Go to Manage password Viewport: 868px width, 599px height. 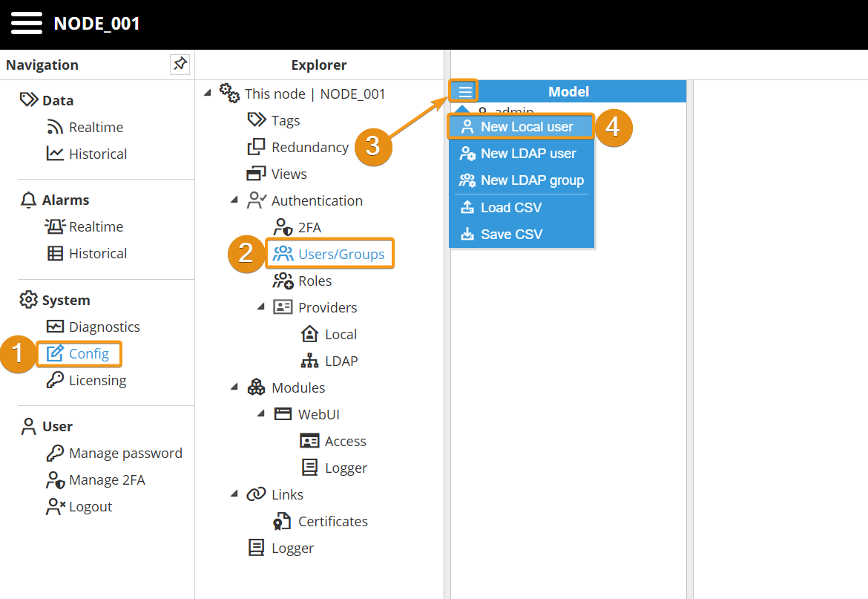click(x=125, y=453)
